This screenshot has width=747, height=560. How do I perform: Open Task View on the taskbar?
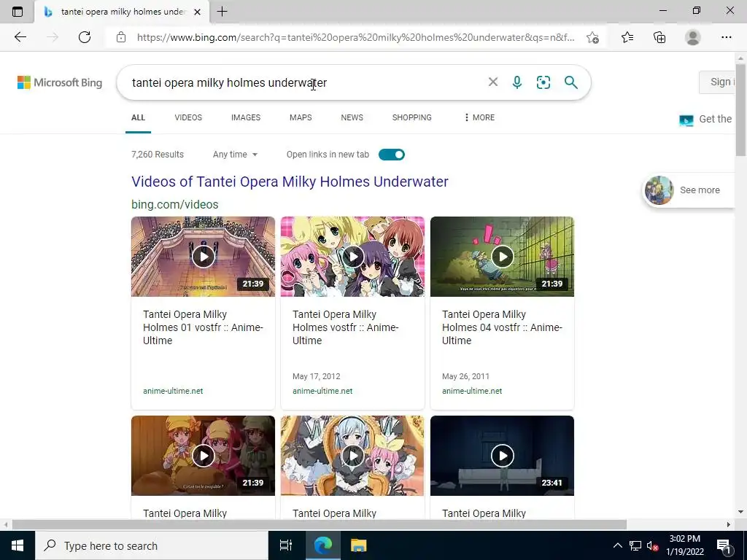[x=286, y=545]
